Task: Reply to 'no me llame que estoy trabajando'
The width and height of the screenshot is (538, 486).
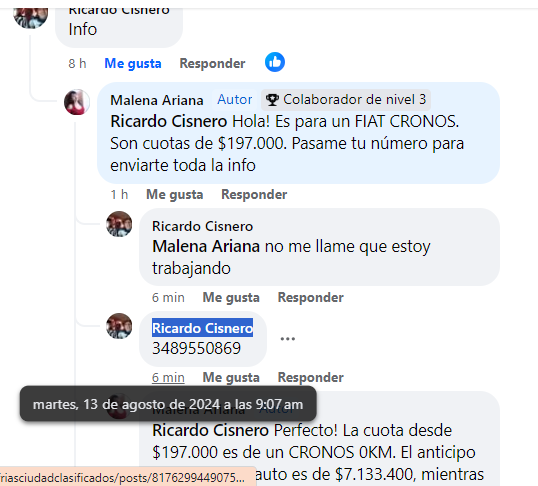Action: (311, 298)
